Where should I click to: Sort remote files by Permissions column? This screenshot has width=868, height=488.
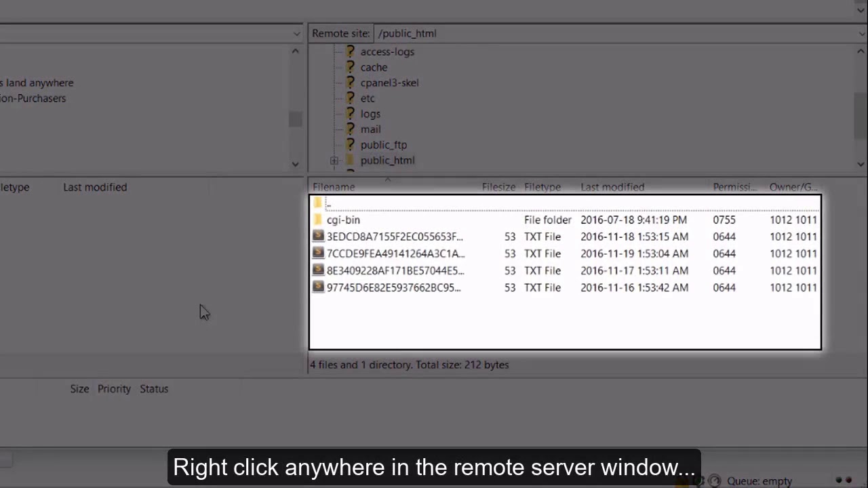[734, 187]
